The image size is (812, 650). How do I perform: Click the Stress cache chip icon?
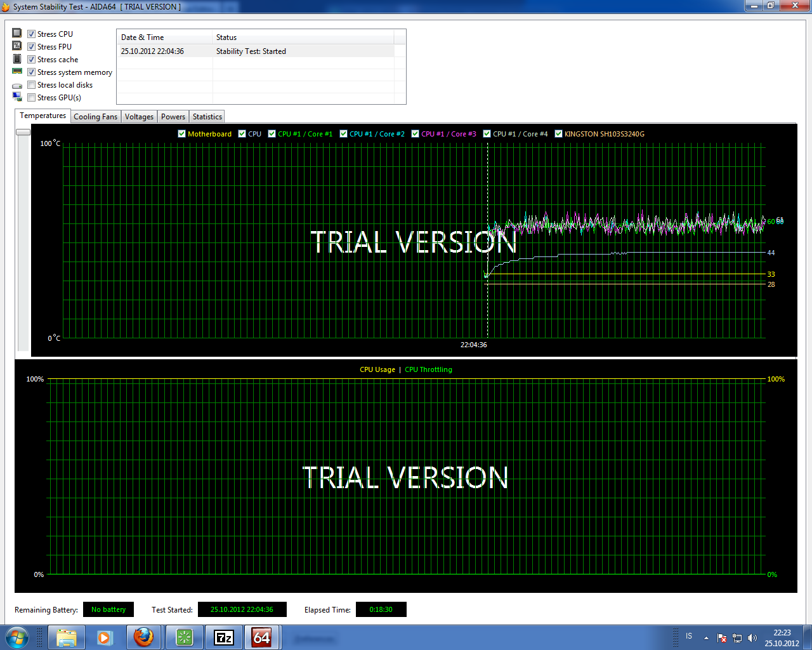pyautogui.click(x=16, y=58)
